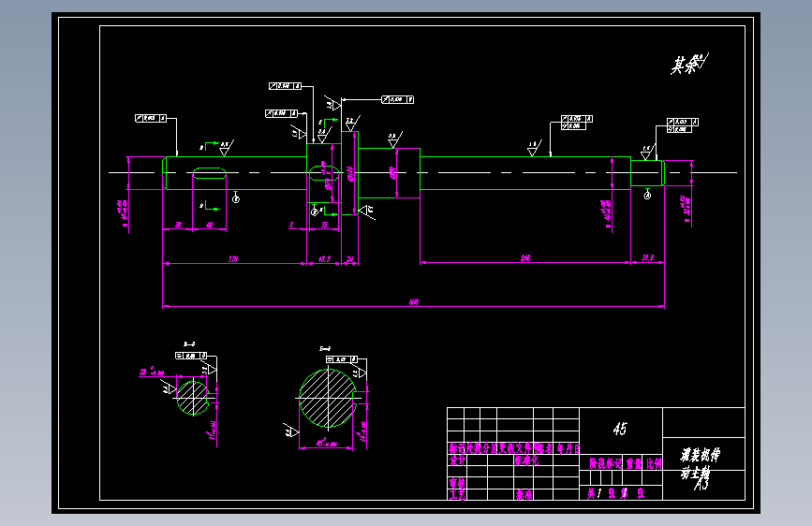Click the leftmost runout tolerance frame

click(151, 118)
